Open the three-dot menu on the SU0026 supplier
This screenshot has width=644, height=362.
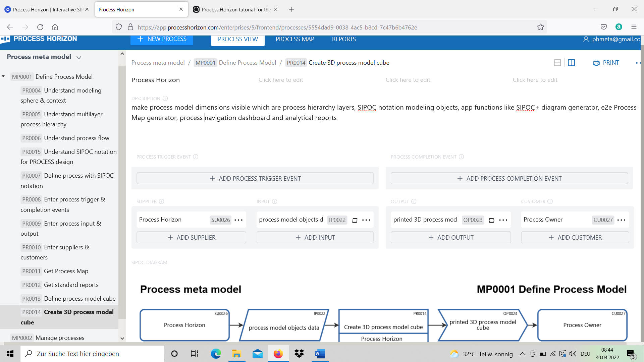238,220
